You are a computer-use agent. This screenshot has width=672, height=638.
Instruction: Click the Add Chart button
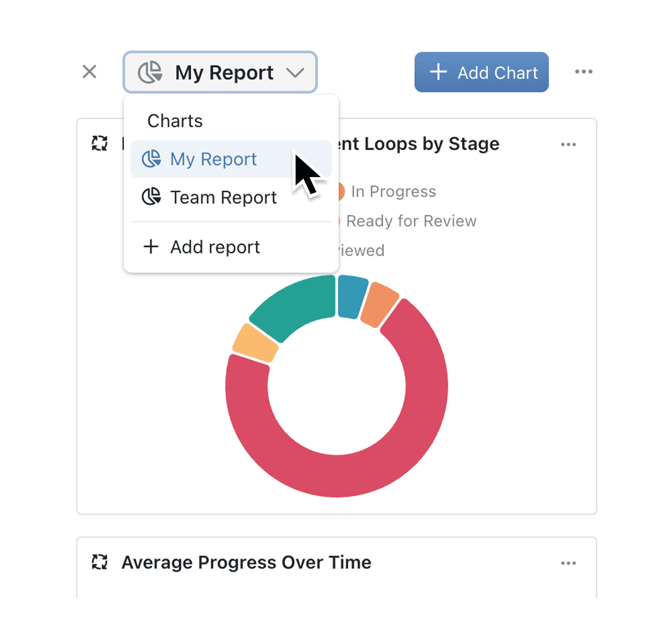[481, 72]
